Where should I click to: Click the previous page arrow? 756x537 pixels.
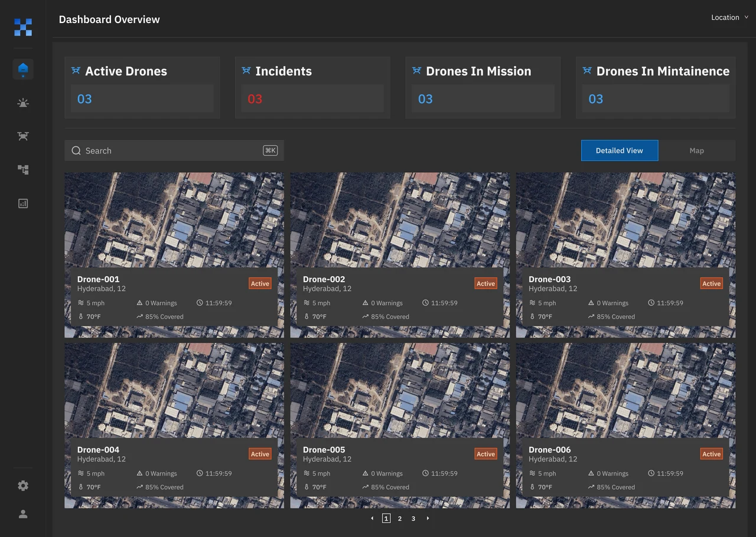[372, 518]
